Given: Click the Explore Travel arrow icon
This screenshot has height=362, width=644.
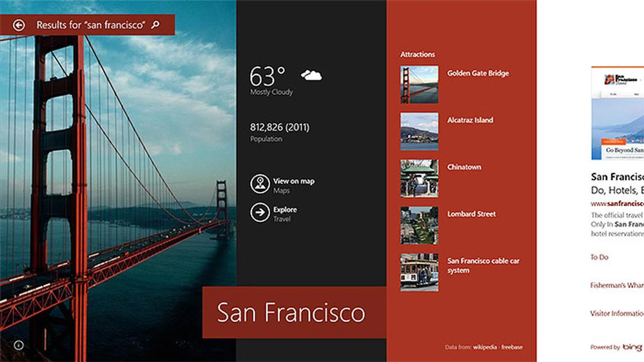Looking at the screenshot, I should pyautogui.click(x=260, y=213).
